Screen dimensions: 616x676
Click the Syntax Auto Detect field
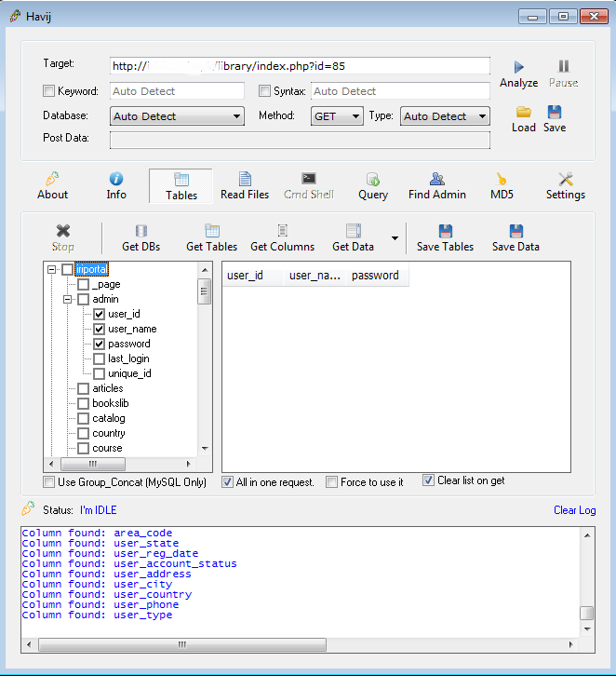coord(400,91)
